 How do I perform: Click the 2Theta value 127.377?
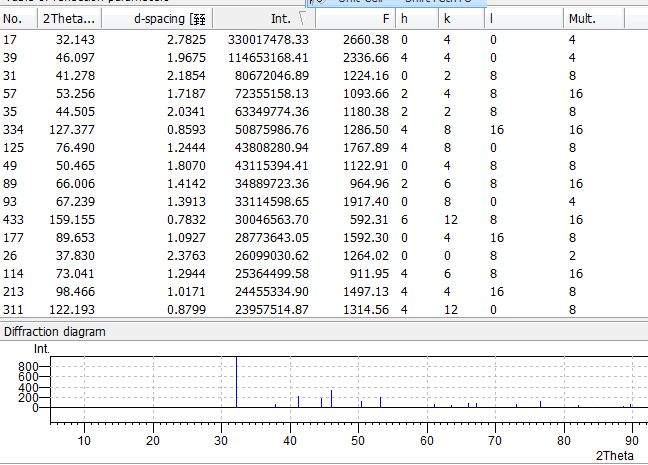click(72, 130)
